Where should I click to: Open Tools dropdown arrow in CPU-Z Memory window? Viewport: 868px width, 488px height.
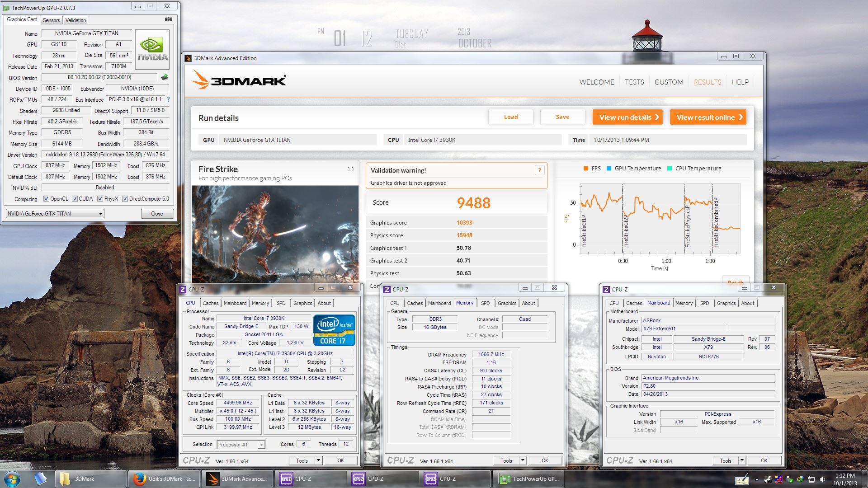pos(523,460)
